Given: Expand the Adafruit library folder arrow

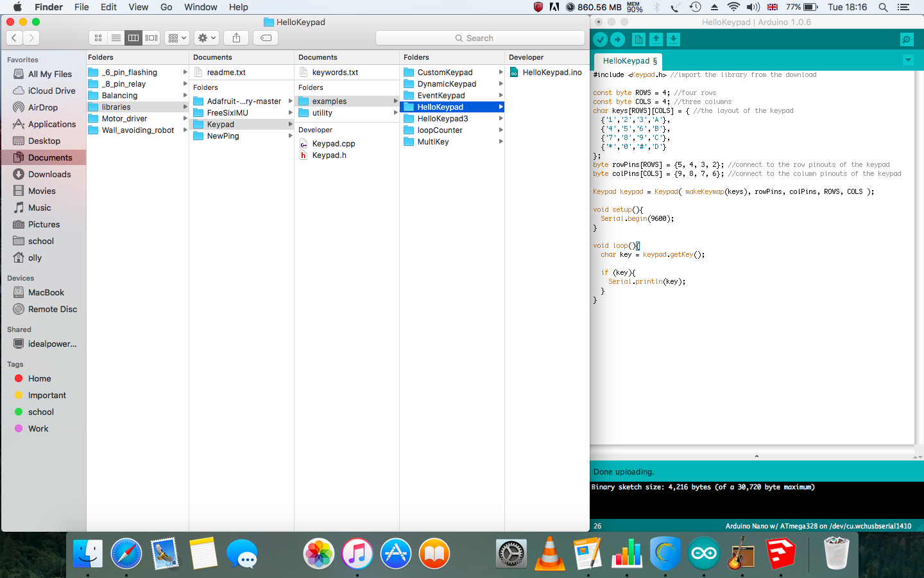Looking at the screenshot, I should (x=290, y=101).
